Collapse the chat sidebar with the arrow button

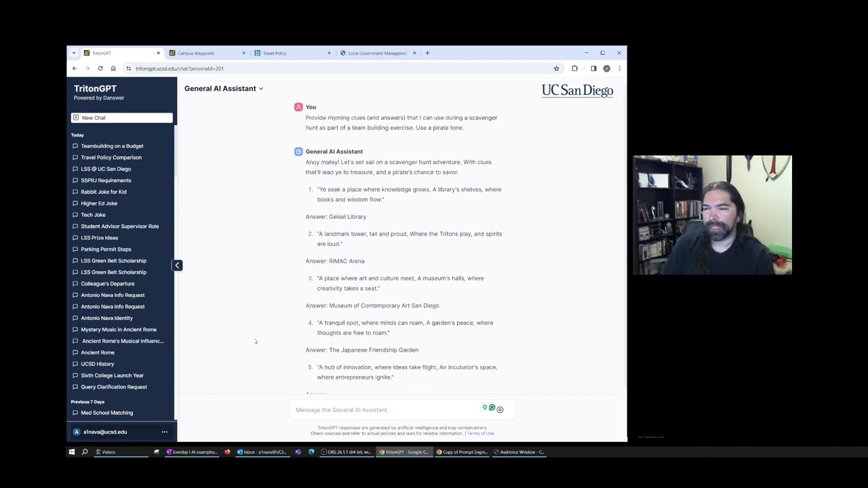177,265
